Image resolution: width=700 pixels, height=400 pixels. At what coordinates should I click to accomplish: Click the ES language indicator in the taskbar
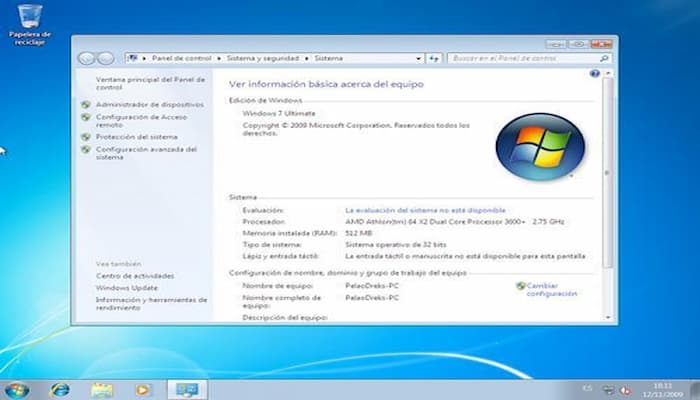point(587,389)
